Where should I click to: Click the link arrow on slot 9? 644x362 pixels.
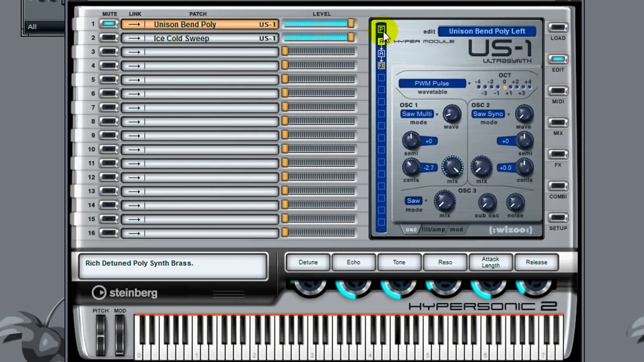point(133,136)
